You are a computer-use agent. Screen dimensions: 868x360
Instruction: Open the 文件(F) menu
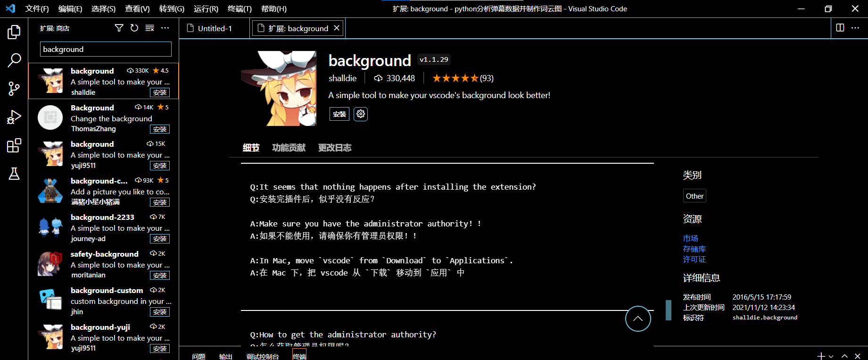(x=37, y=9)
